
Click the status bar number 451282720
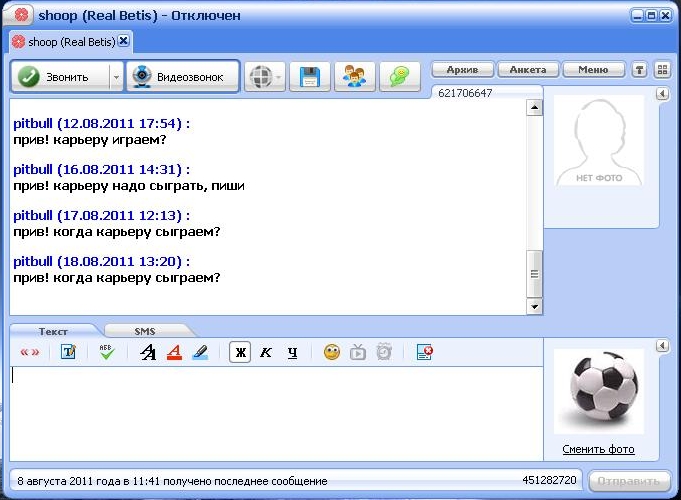click(x=549, y=480)
